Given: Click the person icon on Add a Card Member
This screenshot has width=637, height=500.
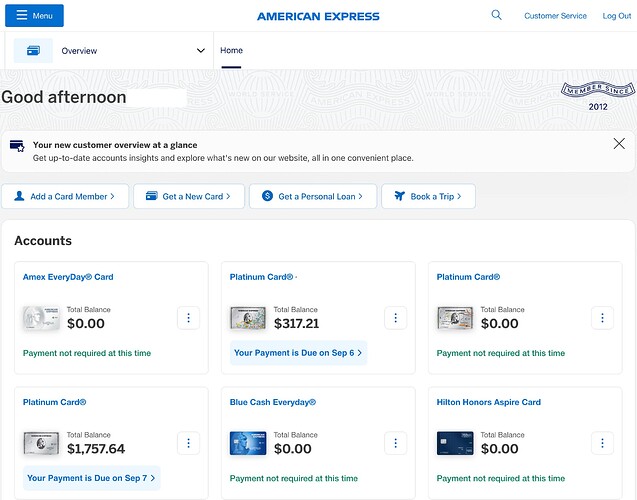Looking at the screenshot, I should click(x=19, y=196).
